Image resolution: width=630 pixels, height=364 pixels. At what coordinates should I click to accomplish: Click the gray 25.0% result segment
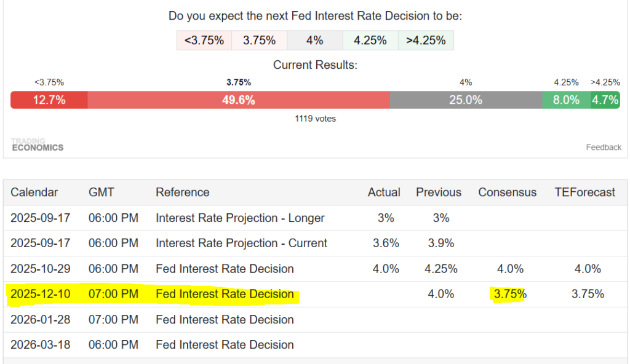tap(466, 100)
